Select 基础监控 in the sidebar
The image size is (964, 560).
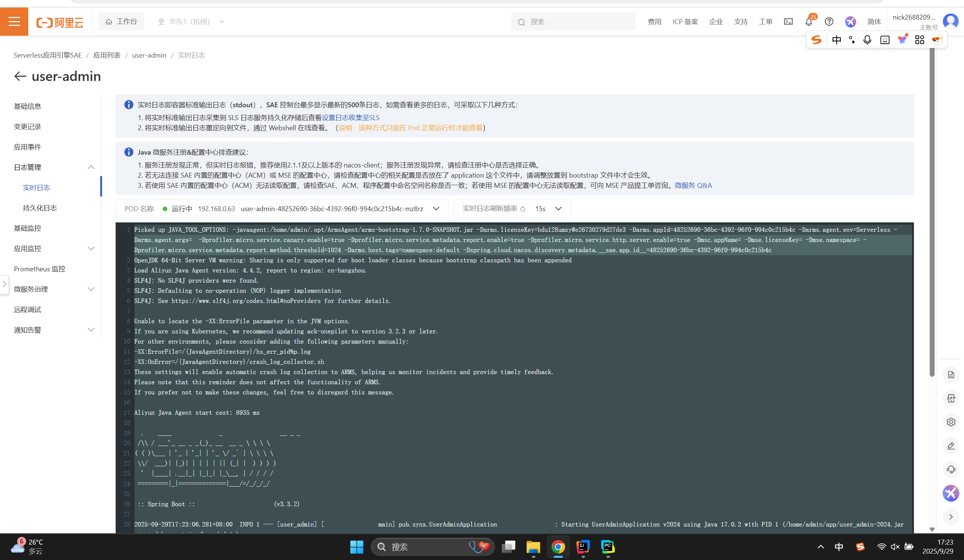click(x=27, y=228)
